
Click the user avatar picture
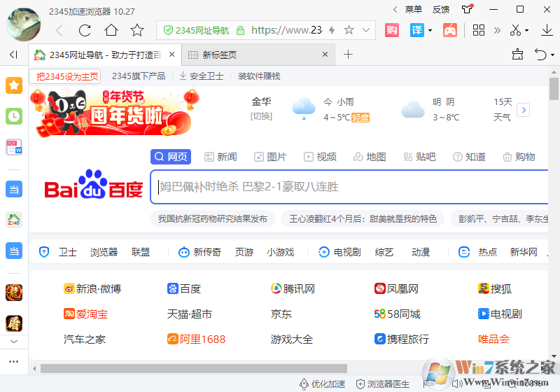pos(24,24)
